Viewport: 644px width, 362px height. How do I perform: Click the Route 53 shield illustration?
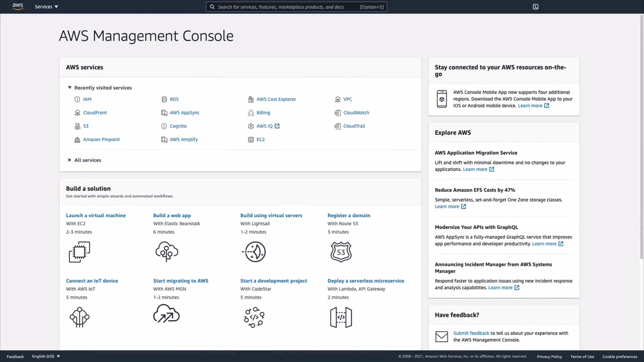(341, 252)
